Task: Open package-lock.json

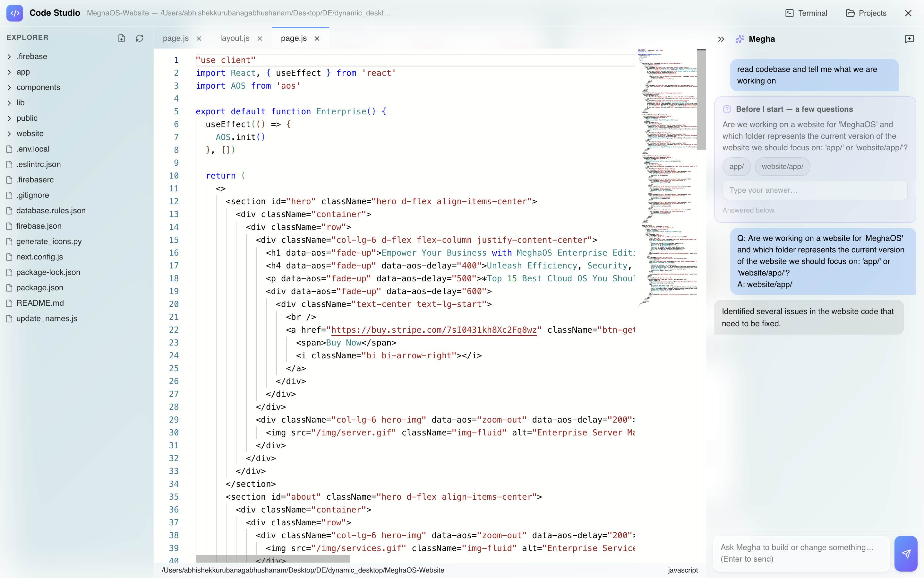Action: click(76, 272)
